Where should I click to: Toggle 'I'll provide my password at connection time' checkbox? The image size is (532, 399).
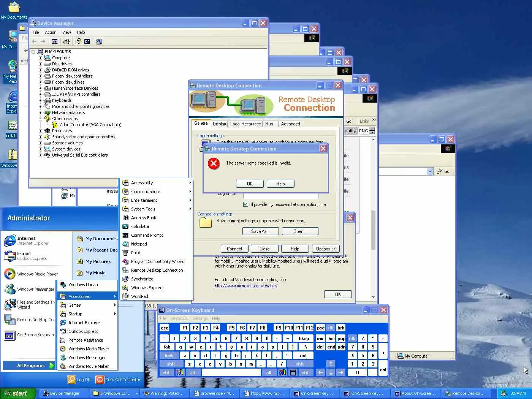pyautogui.click(x=245, y=204)
